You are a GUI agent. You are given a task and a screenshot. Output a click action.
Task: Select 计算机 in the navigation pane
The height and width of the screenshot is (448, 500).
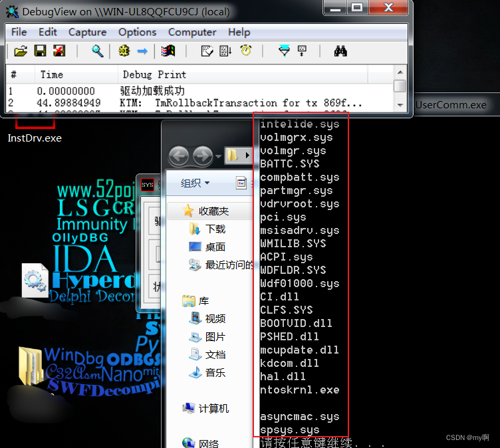click(205, 409)
